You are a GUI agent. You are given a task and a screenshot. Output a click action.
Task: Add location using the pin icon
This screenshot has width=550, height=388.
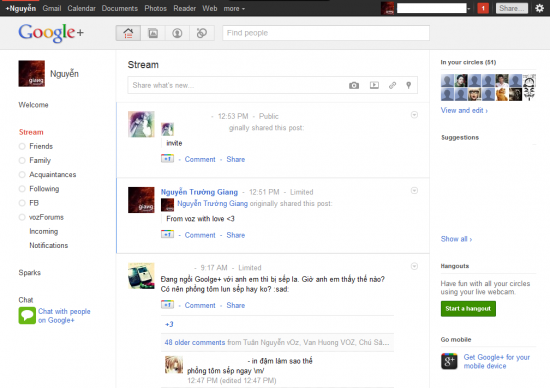tap(409, 85)
